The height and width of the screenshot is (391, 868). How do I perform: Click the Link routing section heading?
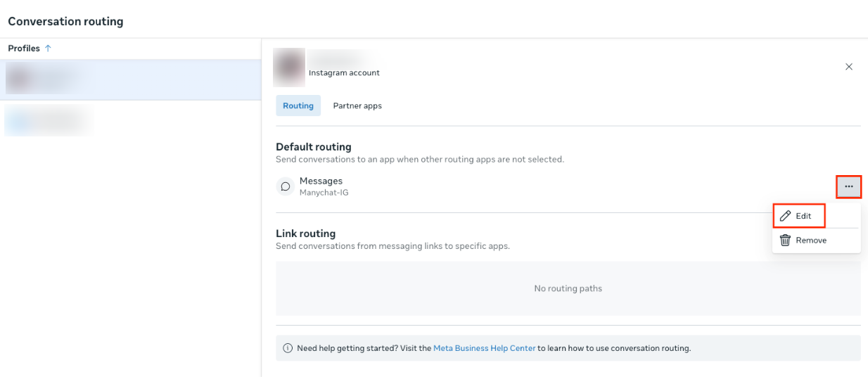point(305,233)
